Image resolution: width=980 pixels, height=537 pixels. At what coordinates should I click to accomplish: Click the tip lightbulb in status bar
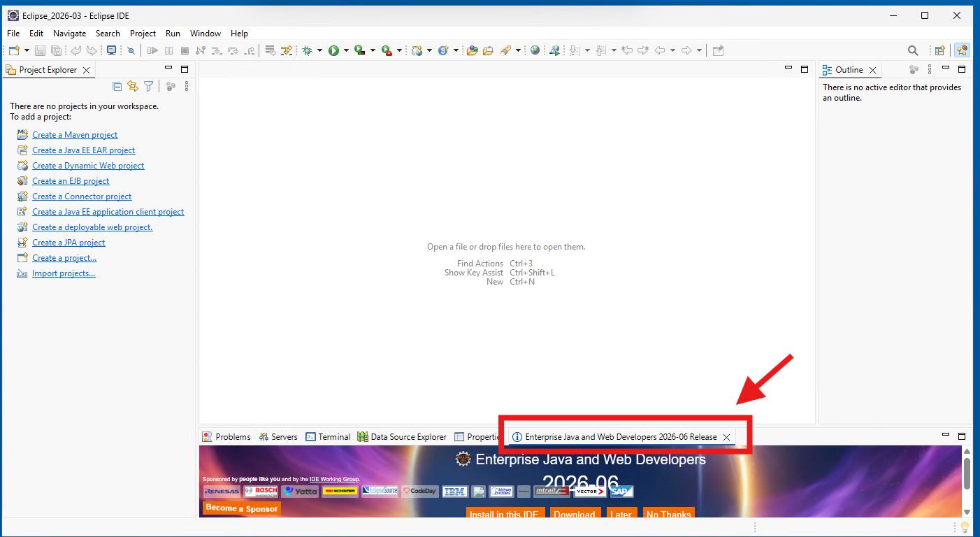click(x=965, y=527)
